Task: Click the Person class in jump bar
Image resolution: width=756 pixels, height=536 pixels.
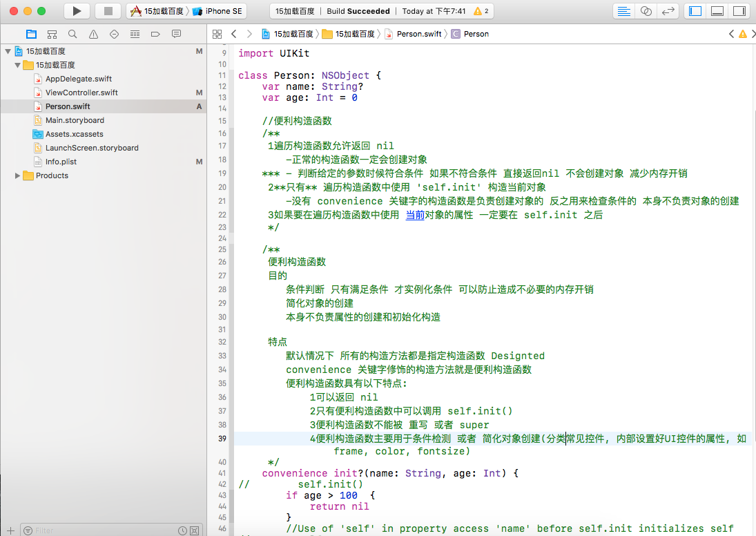Action: (470, 34)
